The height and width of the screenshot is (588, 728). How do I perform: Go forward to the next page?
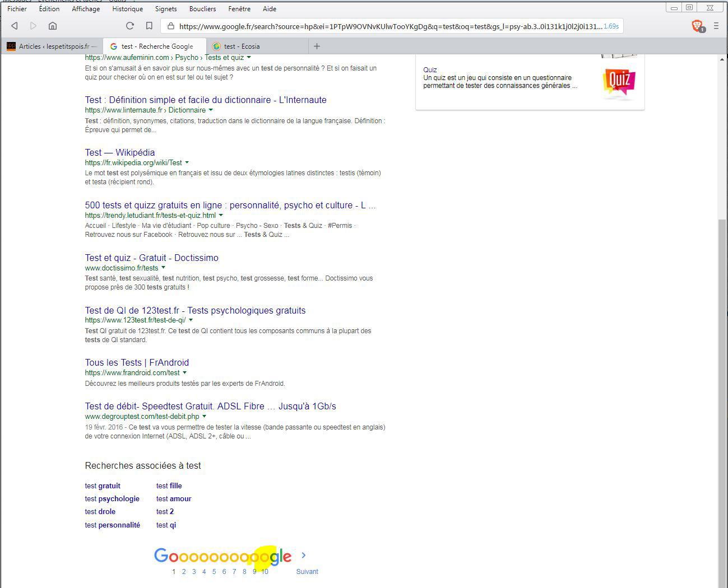pyautogui.click(x=33, y=26)
